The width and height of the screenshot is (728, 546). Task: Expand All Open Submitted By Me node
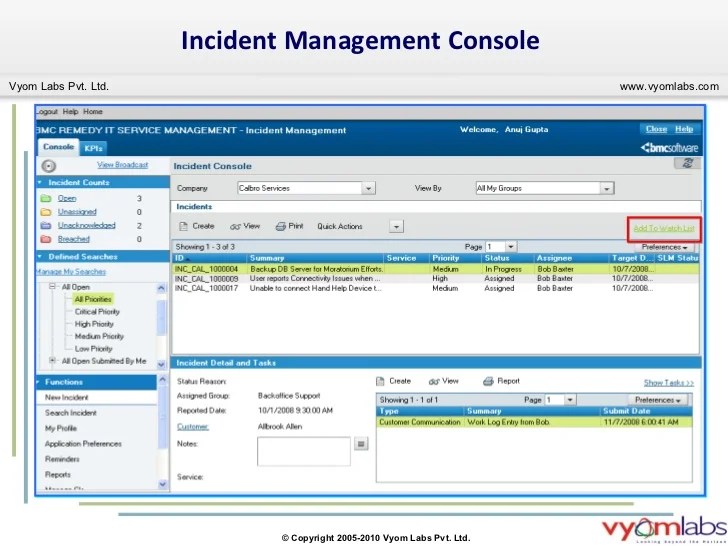(52, 361)
